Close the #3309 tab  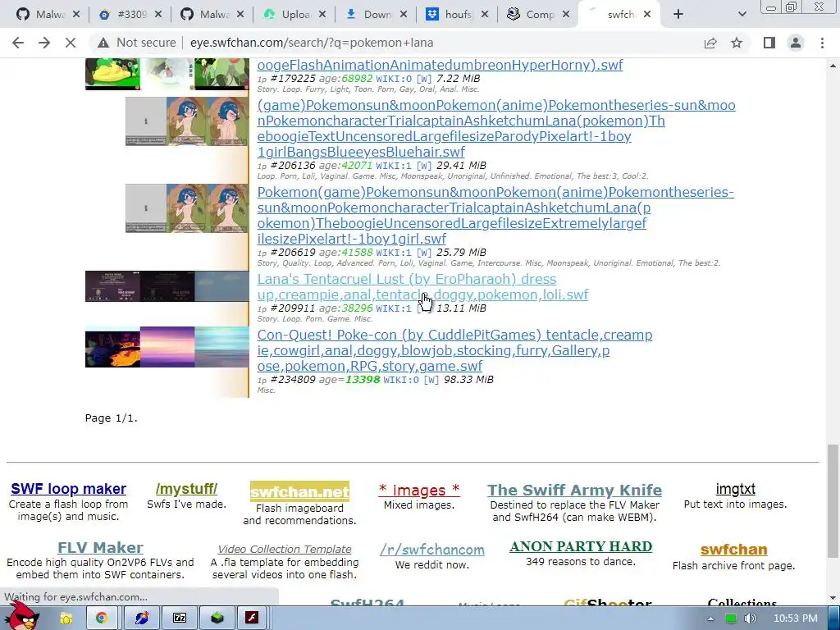point(158,15)
